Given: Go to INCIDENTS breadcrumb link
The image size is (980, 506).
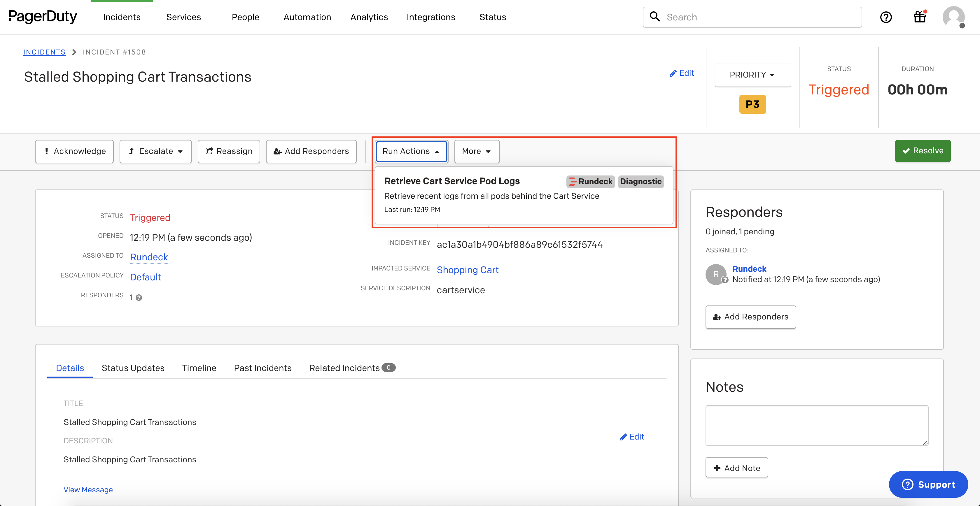Looking at the screenshot, I should (x=44, y=52).
